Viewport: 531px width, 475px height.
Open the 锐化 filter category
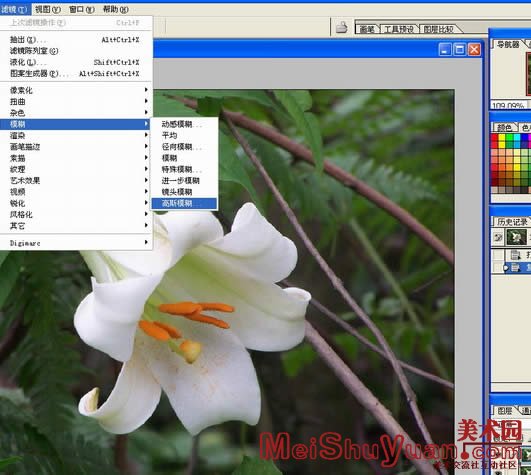76,203
